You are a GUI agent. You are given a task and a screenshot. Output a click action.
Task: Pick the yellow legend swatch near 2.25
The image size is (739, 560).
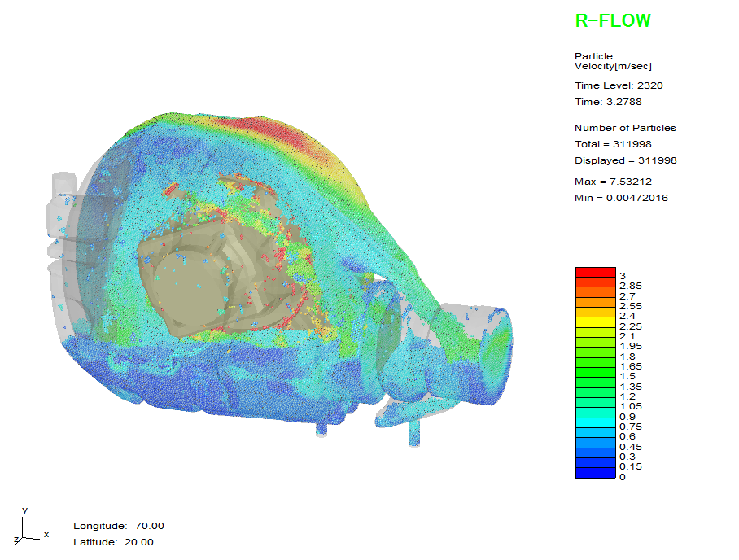click(596, 322)
